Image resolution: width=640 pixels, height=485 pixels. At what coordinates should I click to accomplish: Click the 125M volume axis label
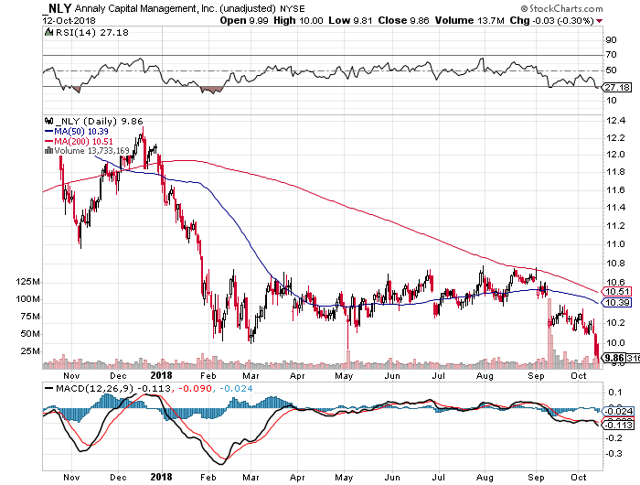tap(28, 282)
